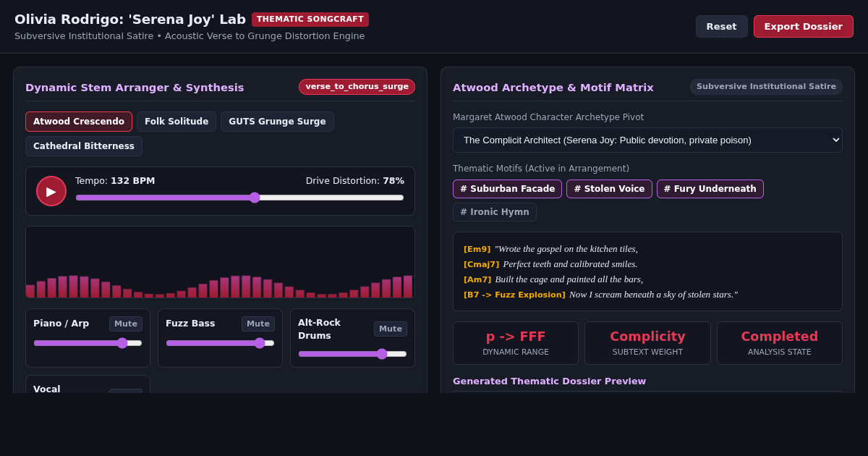Toggle the Suburban Facade motif
868x456 pixels.
pyautogui.click(x=507, y=189)
